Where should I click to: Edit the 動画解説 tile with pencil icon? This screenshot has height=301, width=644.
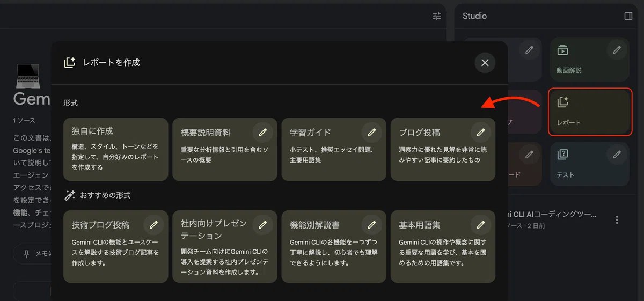point(617,50)
